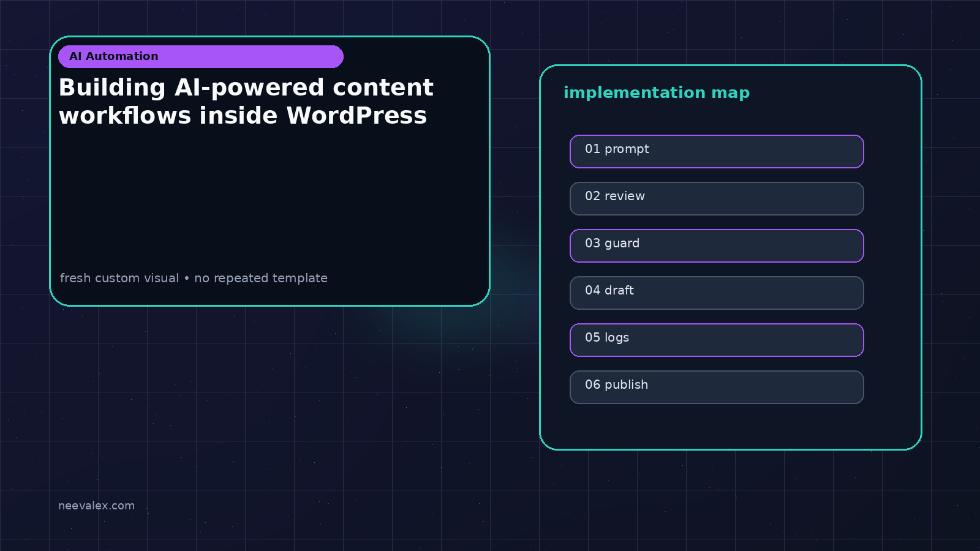The width and height of the screenshot is (980, 551).
Task: Select the 04 draft step
Action: 717,293
